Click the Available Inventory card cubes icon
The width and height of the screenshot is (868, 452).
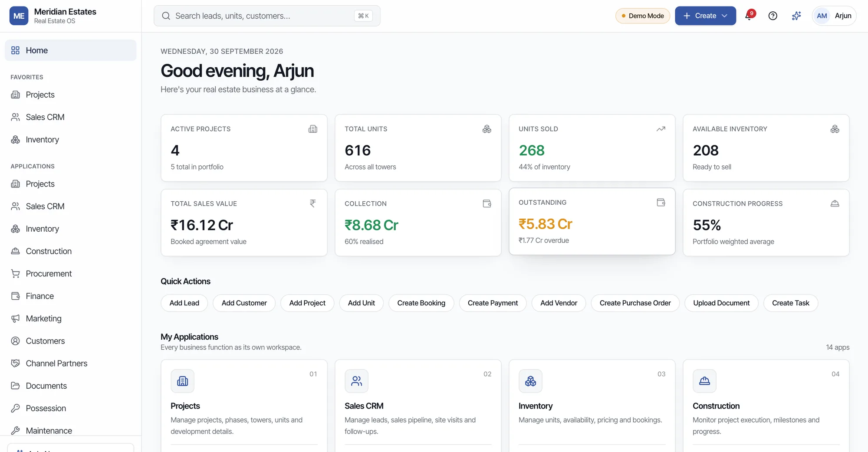(x=835, y=129)
